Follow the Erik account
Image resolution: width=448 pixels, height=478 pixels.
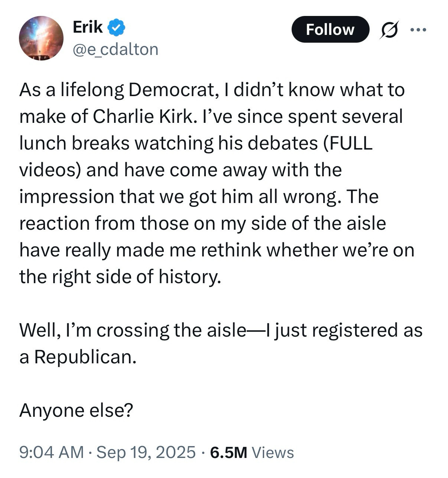[x=330, y=30]
